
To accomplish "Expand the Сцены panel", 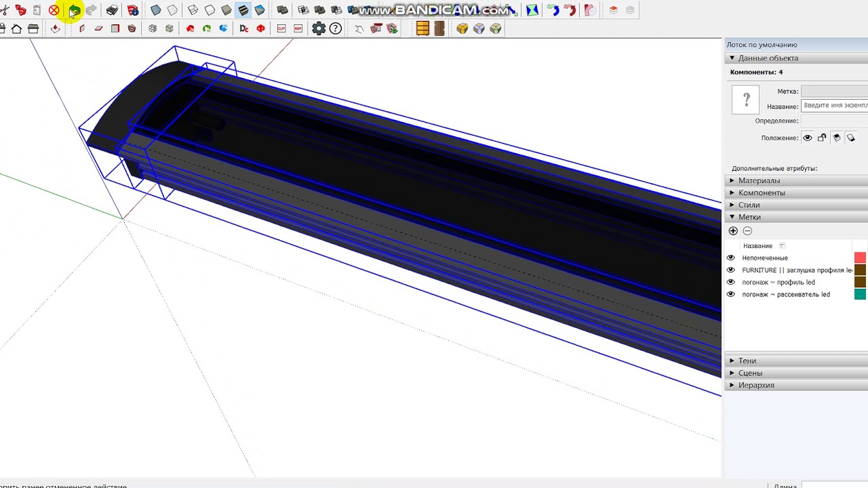I will (x=796, y=373).
